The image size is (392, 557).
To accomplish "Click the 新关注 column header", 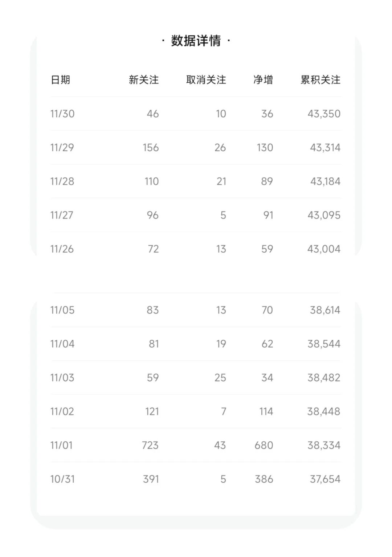I will [144, 80].
